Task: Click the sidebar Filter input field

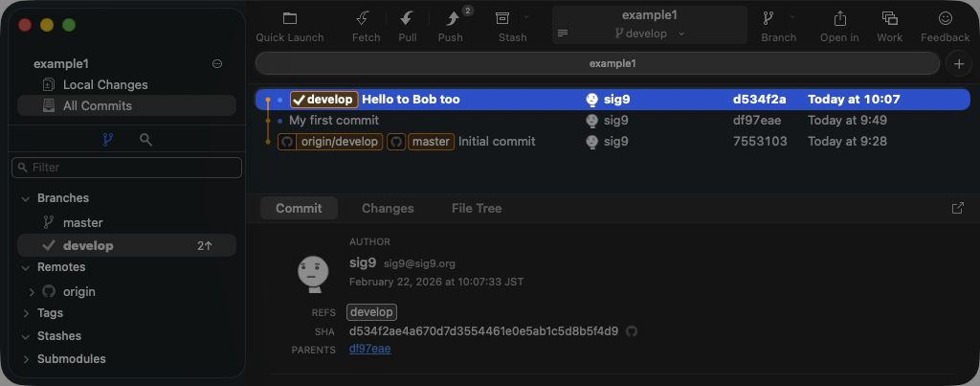Action: pyautogui.click(x=126, y=168)
